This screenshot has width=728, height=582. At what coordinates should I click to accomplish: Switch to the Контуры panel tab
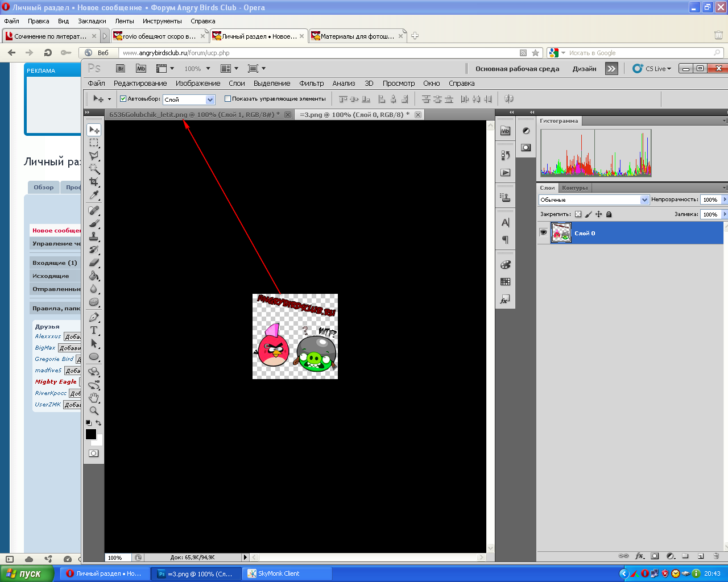[x=574, y=188]
